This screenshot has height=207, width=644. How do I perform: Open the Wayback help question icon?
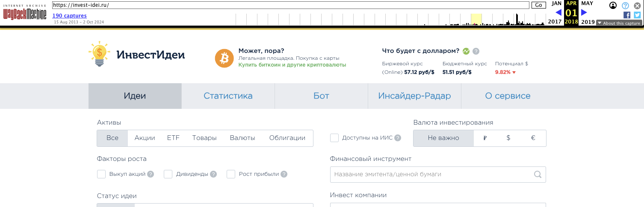point(625,6)
